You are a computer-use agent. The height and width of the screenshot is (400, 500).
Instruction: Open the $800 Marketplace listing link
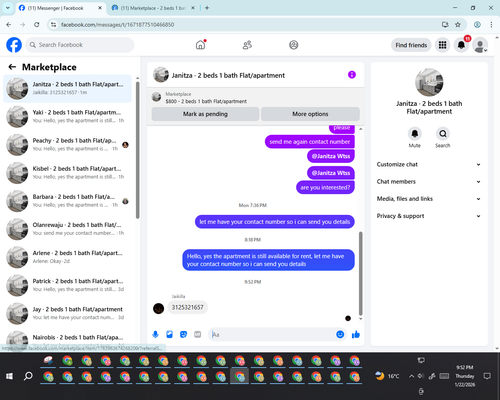[x=206, y=101]
